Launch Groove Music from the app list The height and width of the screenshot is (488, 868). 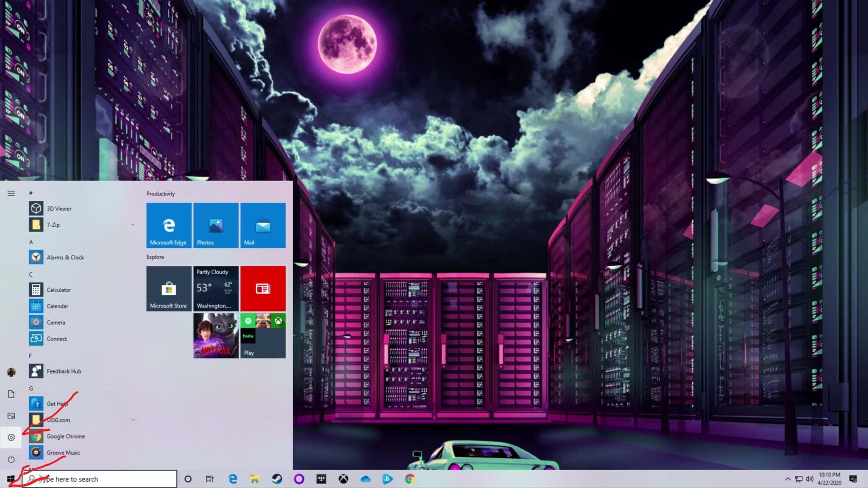[x=63, y=452]
